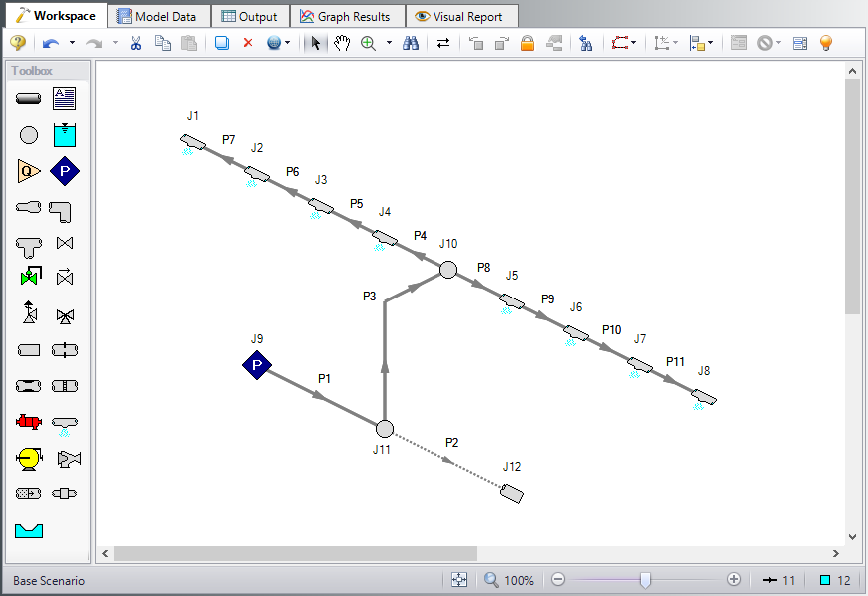Expand the zoom magnifier dropdown arrow
868x596 pixels.
click(389, 43)
